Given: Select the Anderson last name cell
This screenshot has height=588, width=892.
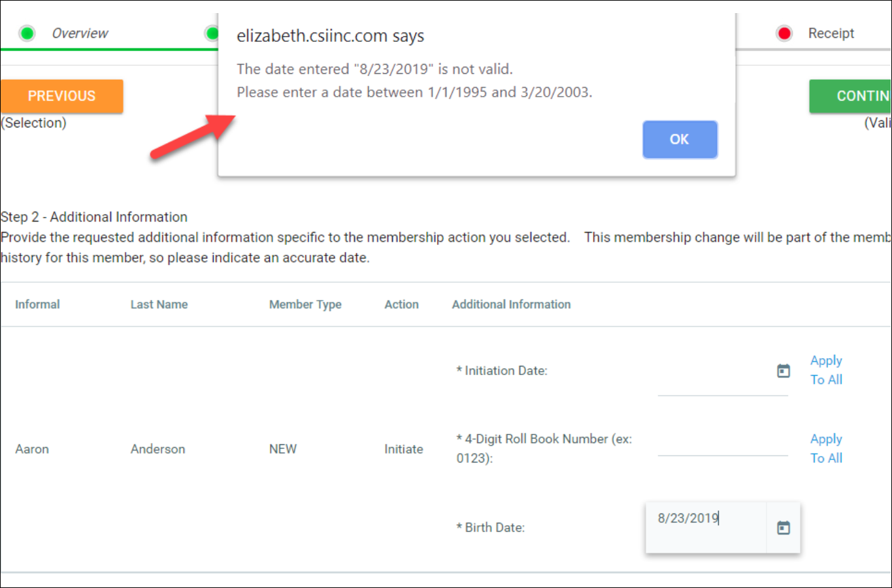Looking at the screenshot, I should 157,449.
